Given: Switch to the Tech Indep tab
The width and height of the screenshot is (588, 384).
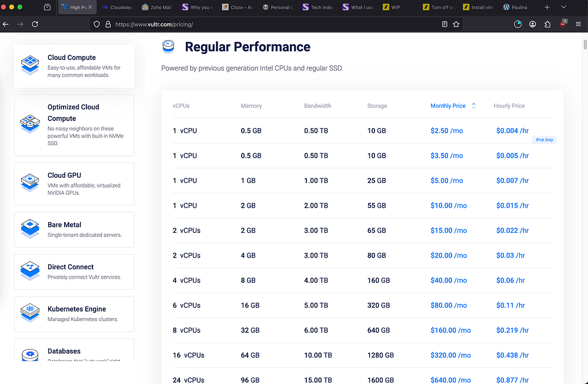Looking at the screenshot, I should tap(318, 7).
